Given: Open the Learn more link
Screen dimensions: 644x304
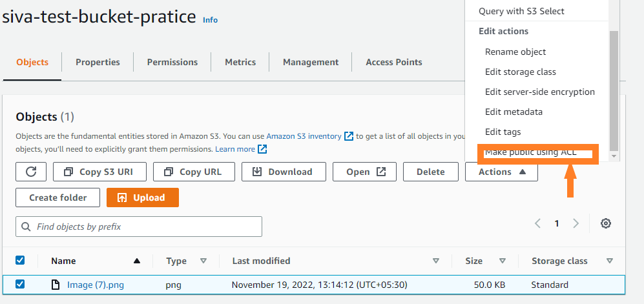Looking at the screenshot, I should click(x=235, y=149).
